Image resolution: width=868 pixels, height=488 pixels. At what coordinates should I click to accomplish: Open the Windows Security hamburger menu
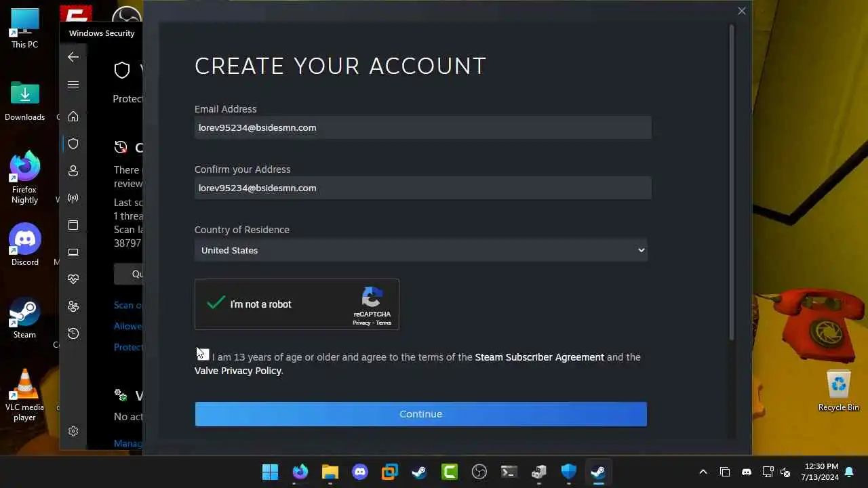click(73, 85)
